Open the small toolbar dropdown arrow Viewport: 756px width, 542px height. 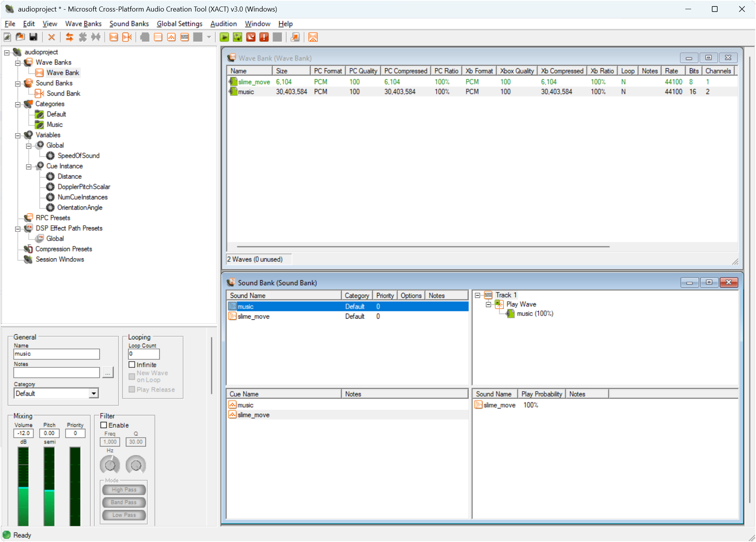coord(209,37)
